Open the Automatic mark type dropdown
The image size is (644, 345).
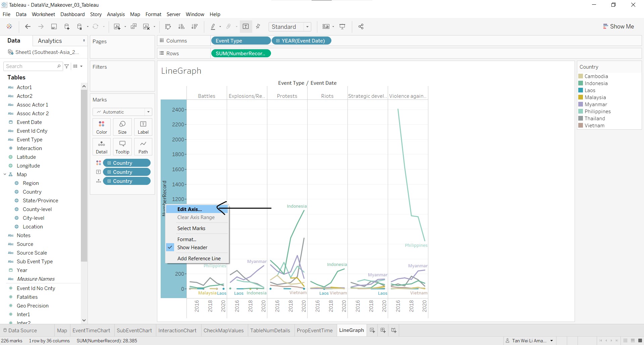(122, 112)
